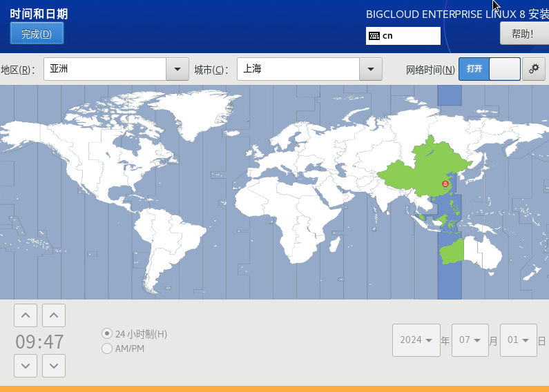Click the 网络时间(N) label
The width and height of the screenshot is (549, 392).
pos(430,70)
